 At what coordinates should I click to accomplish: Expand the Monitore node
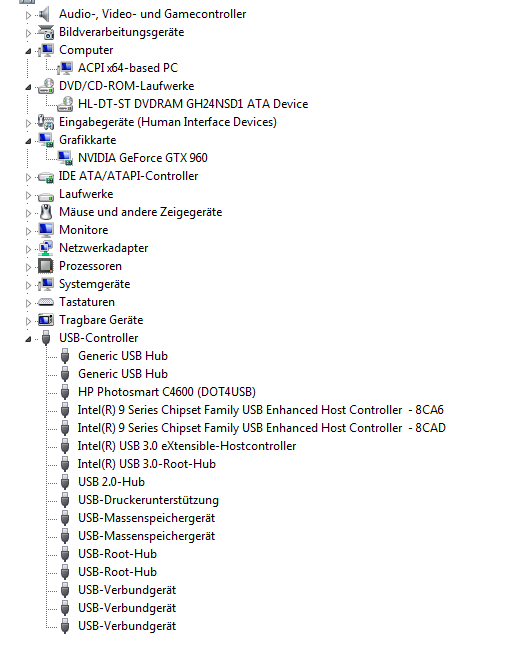tap(28, 231)
